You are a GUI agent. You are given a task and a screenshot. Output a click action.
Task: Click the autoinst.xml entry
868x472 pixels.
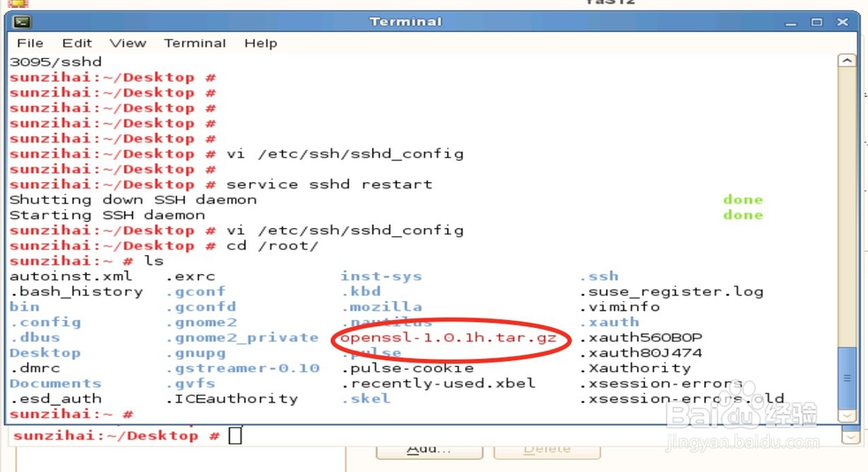click(71, 276)
